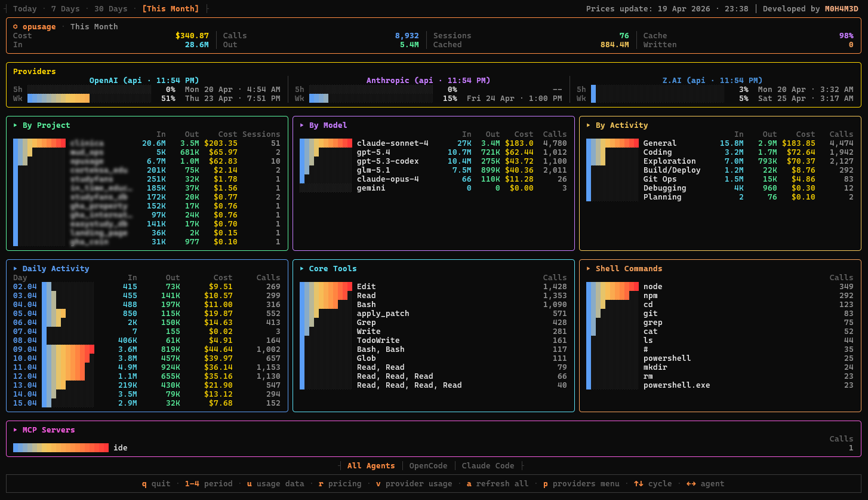Filter by the Claude Code agent tab
The image size is (868, 500).
click(488, 466)
